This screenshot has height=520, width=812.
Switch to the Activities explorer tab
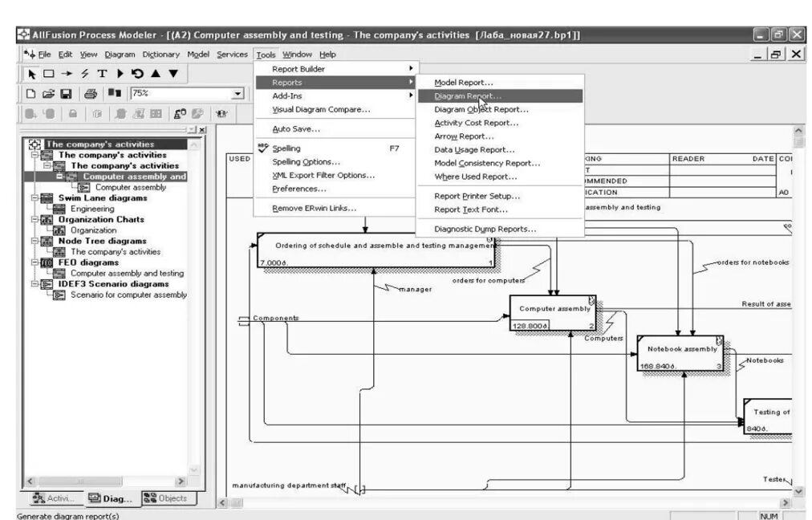click(x=53, y=498)
